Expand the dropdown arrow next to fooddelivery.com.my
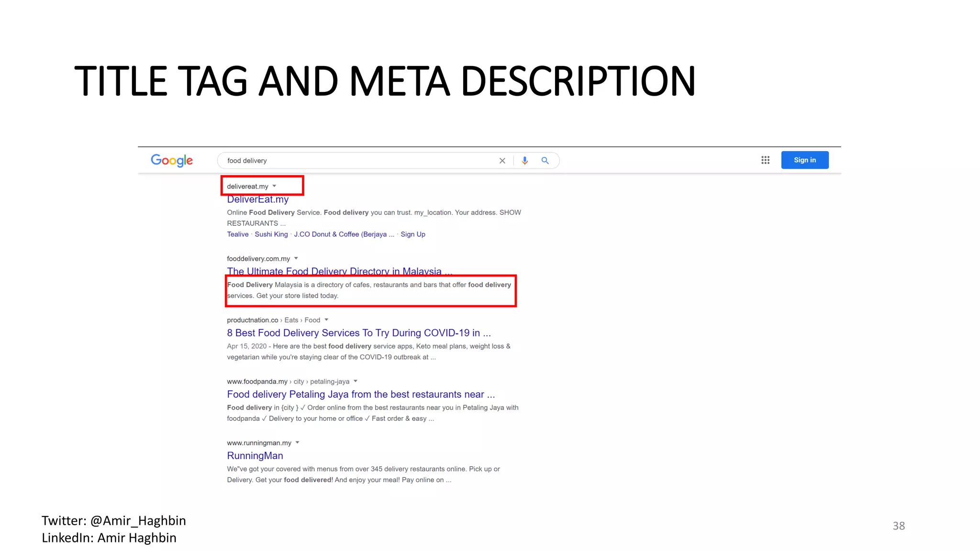The image size is (980, 551). (296, 258)
